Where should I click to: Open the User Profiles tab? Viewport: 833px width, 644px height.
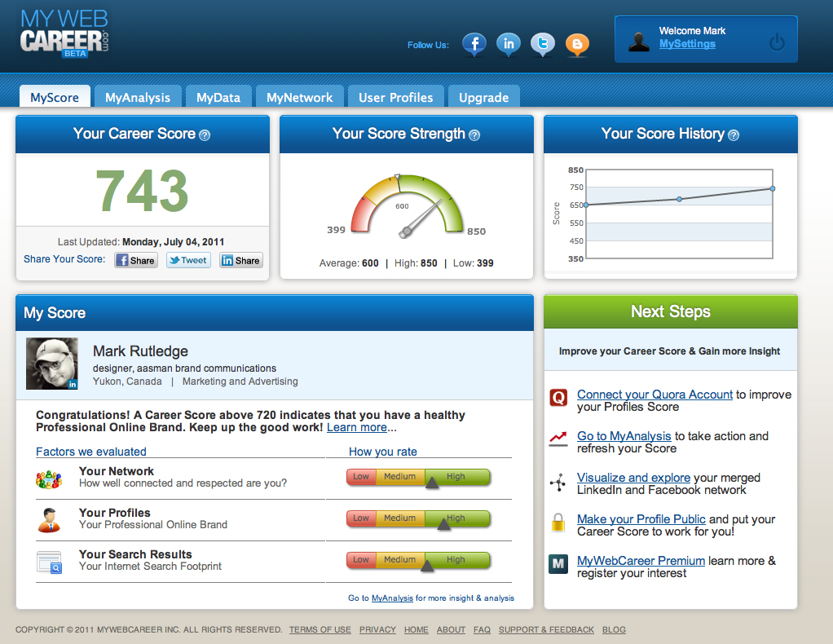396,97
